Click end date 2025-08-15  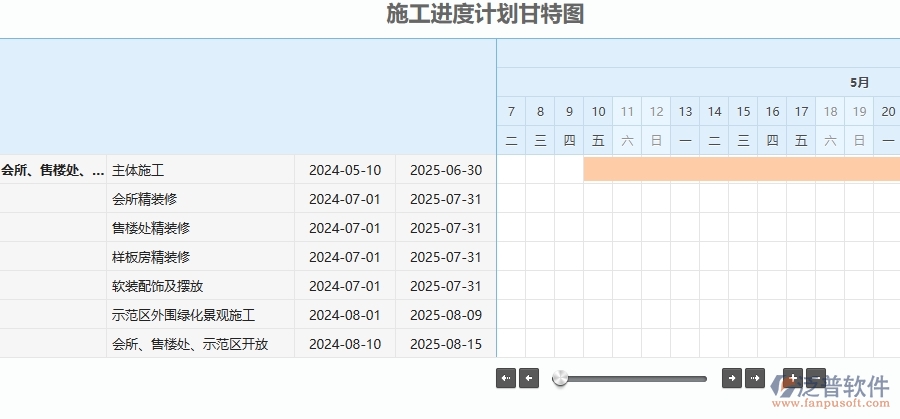(x=446, y=344)
